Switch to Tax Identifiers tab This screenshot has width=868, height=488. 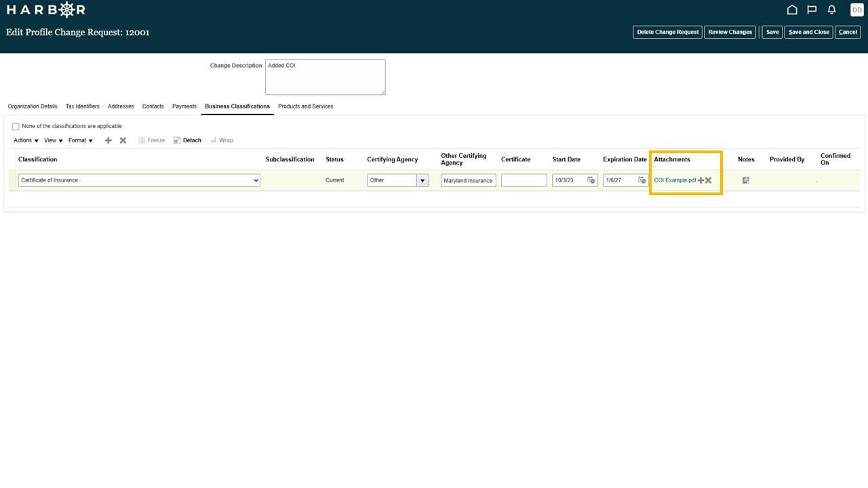[83, 106]
